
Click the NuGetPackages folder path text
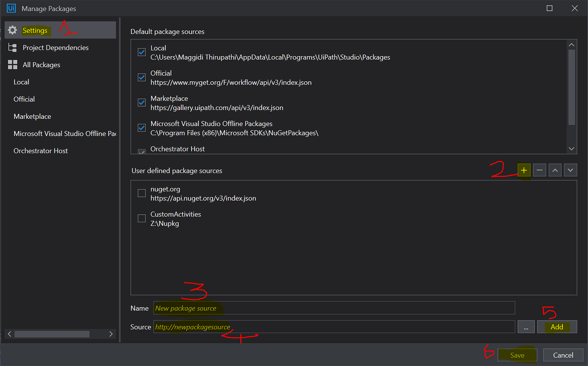234,133
